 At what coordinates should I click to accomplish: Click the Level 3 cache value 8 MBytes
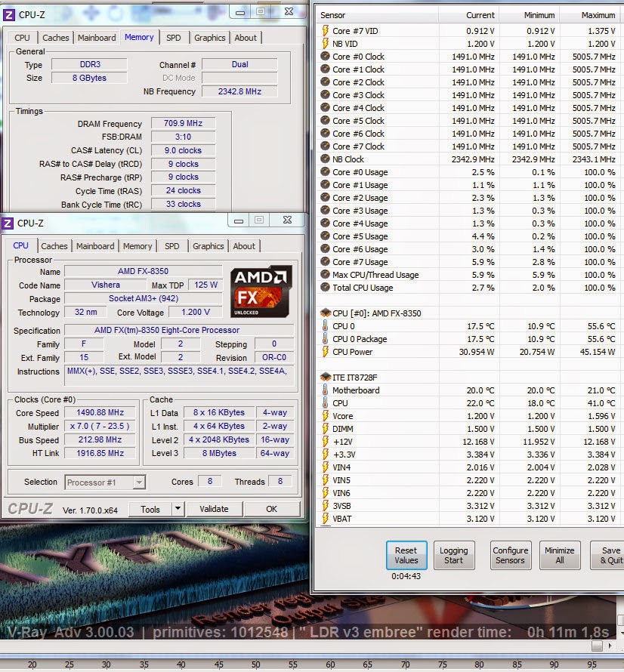[x=219, y=453]
